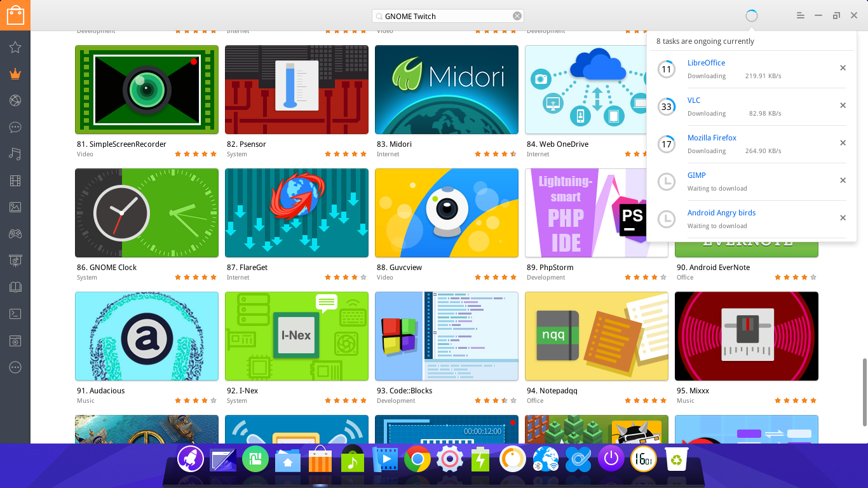Open the Chat category speech-bubble icon
Image resolution: width=868 pixels, height=488 pixels.
coord(15,127)
